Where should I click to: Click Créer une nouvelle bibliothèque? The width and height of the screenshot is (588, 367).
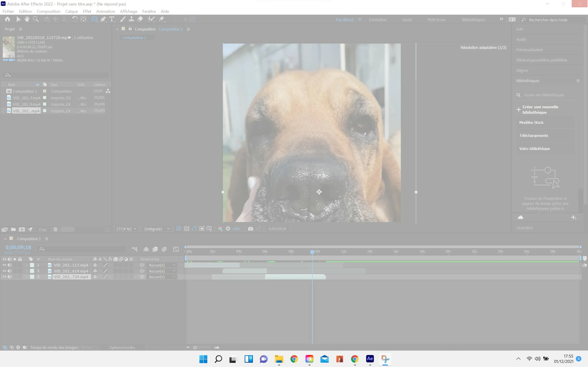pyautogui.click(x=540, y=109)
